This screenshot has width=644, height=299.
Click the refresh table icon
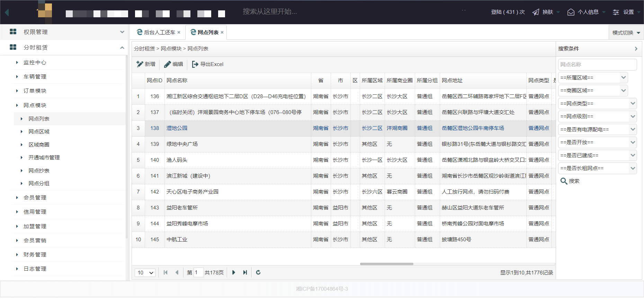pos(258,272)
